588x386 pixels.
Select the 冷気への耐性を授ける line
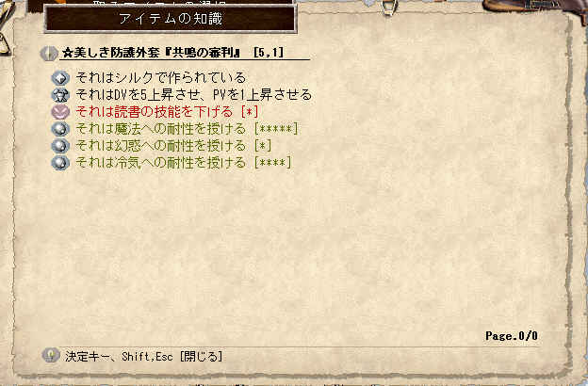point(184,162)
